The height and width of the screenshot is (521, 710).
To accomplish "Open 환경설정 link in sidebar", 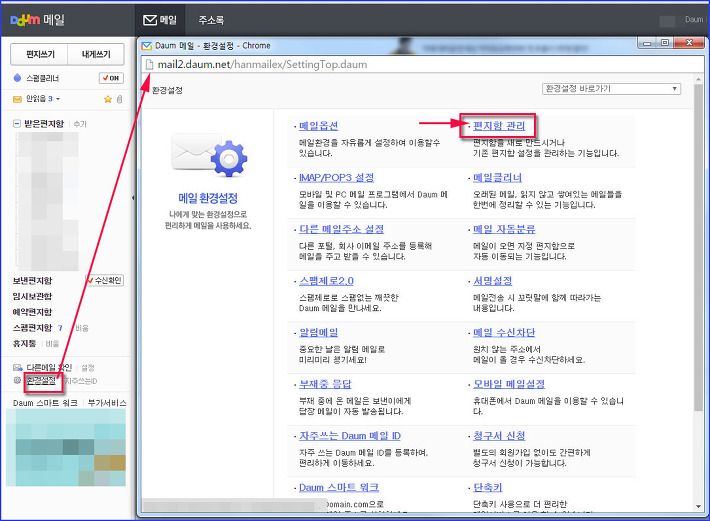I will point(41,381).
